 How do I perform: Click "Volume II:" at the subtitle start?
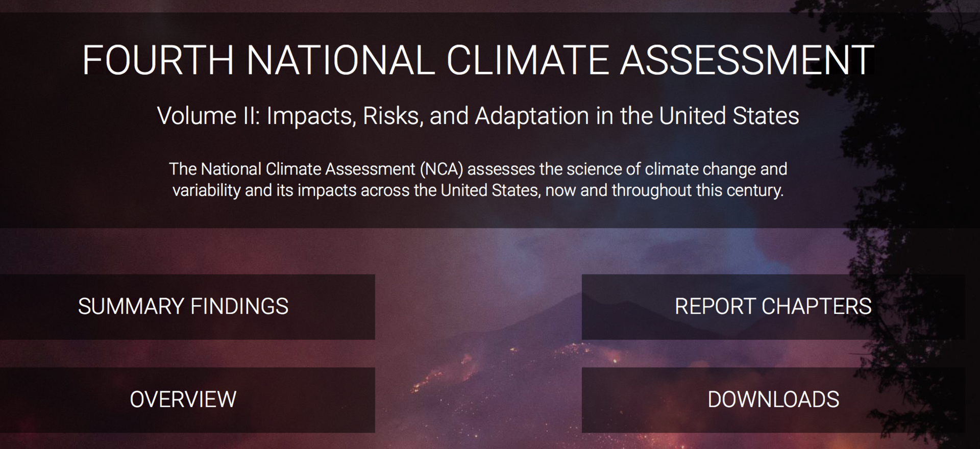tap(209, 116)
